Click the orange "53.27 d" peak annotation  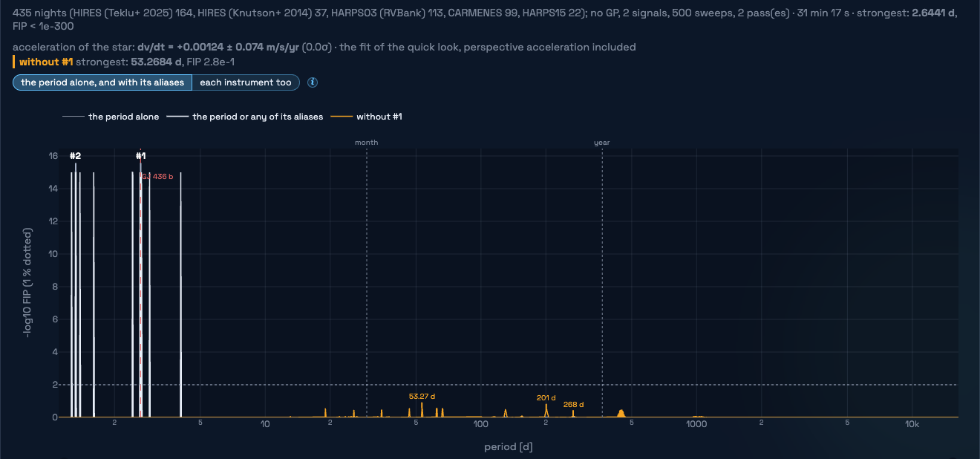click(422, 397)
